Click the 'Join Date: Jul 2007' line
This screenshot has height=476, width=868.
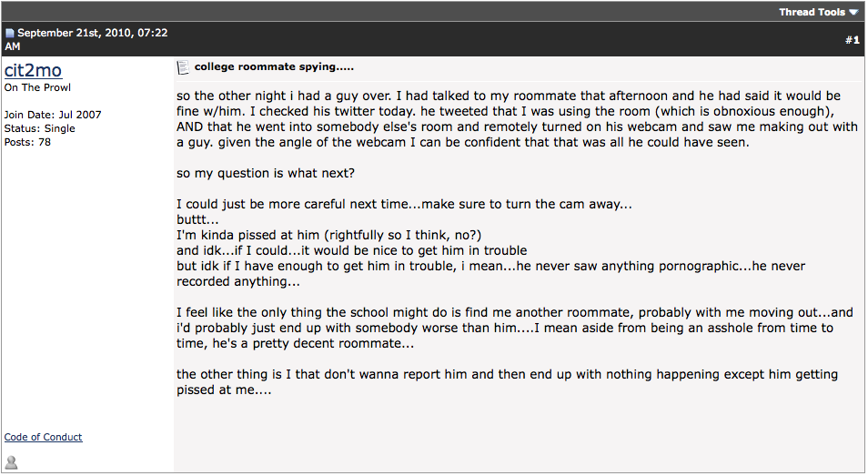53,115
